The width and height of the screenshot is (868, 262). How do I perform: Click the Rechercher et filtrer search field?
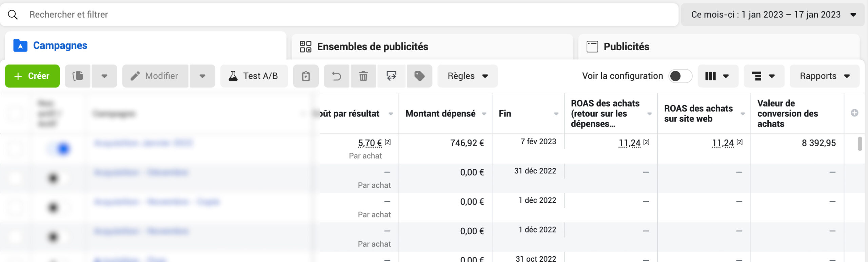click(339, 15)
